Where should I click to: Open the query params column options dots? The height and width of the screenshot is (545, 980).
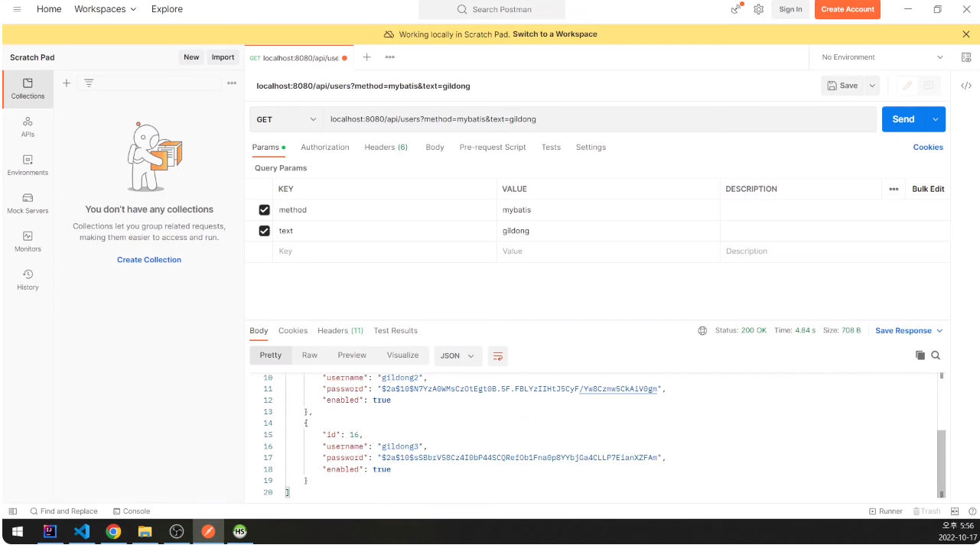(x=894, y=189)
